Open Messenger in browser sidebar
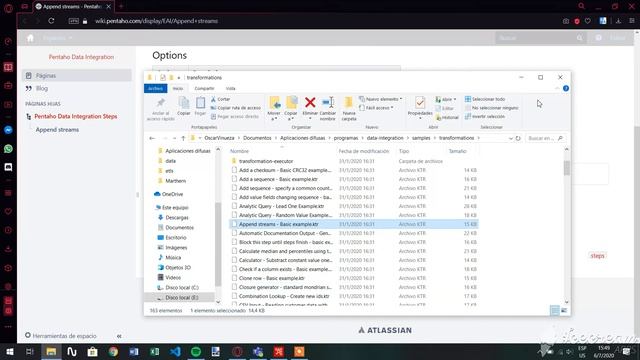Viewport: 640px width, 360px height. tap(8, 130)
